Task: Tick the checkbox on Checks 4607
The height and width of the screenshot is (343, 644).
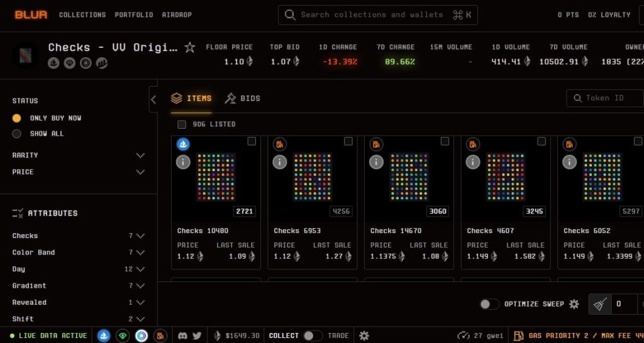Action: point(541,141)
